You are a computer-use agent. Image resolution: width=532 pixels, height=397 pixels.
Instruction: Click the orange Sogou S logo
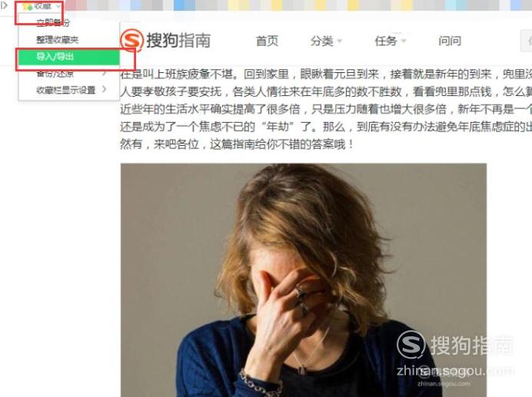pos(131,40)
